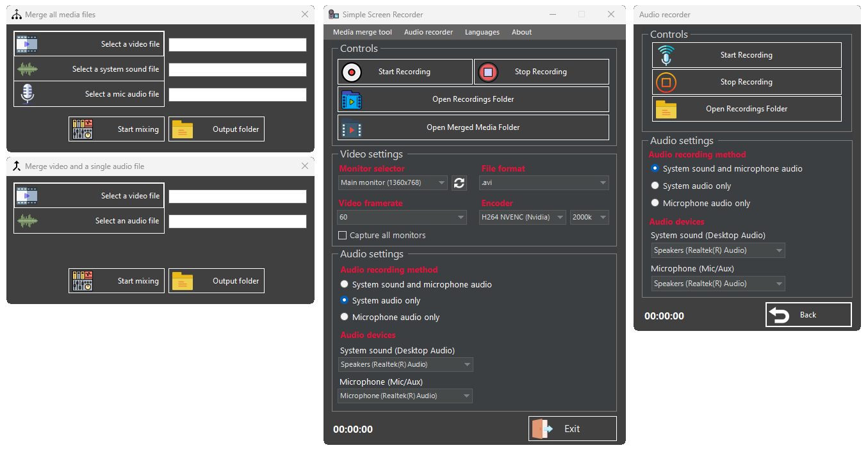Select System audio only recording method
The width and height of the screenshot is (868, 450).
tap(344, 300)
